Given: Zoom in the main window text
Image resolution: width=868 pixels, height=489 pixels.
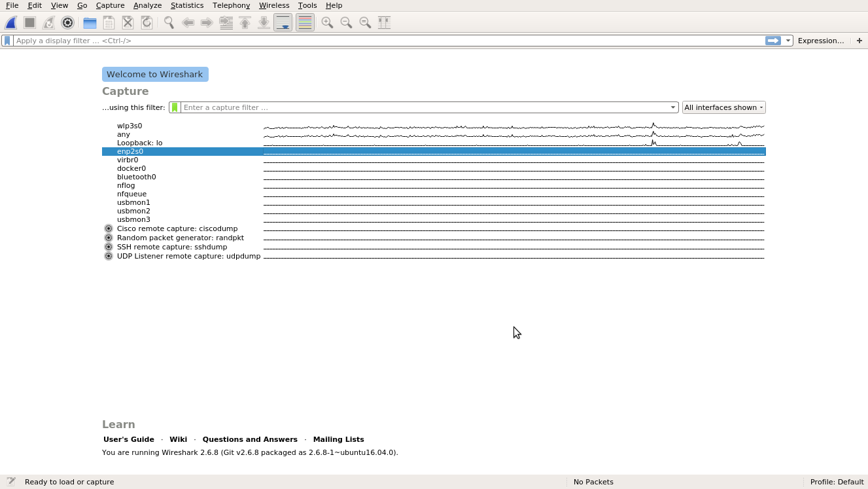Looking at the screenshot, I should 327,23.
